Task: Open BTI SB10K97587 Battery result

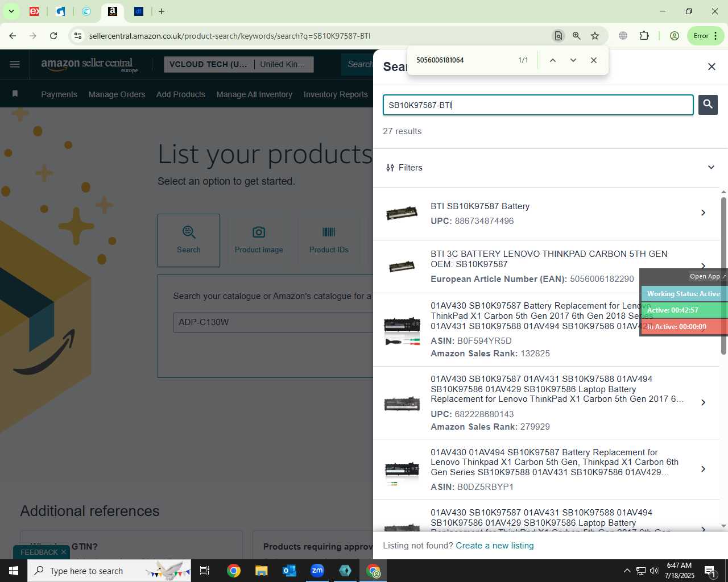Action: click(547, 214)
